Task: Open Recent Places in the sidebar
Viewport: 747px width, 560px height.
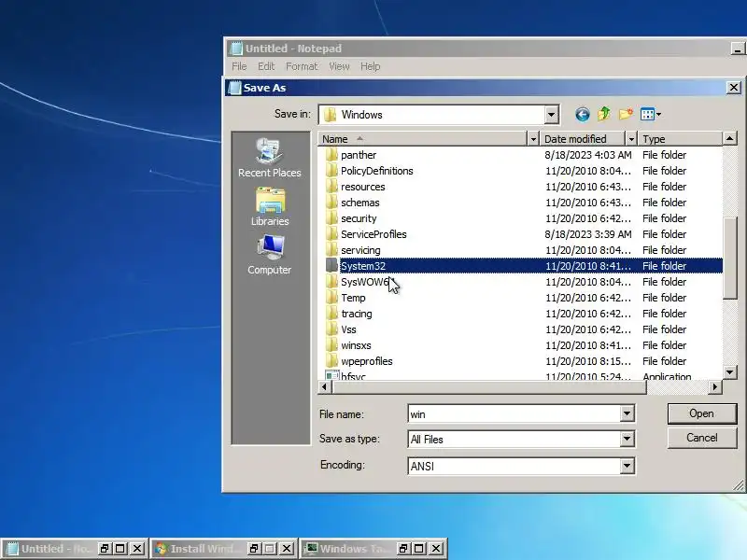Action: pos(269,159)
